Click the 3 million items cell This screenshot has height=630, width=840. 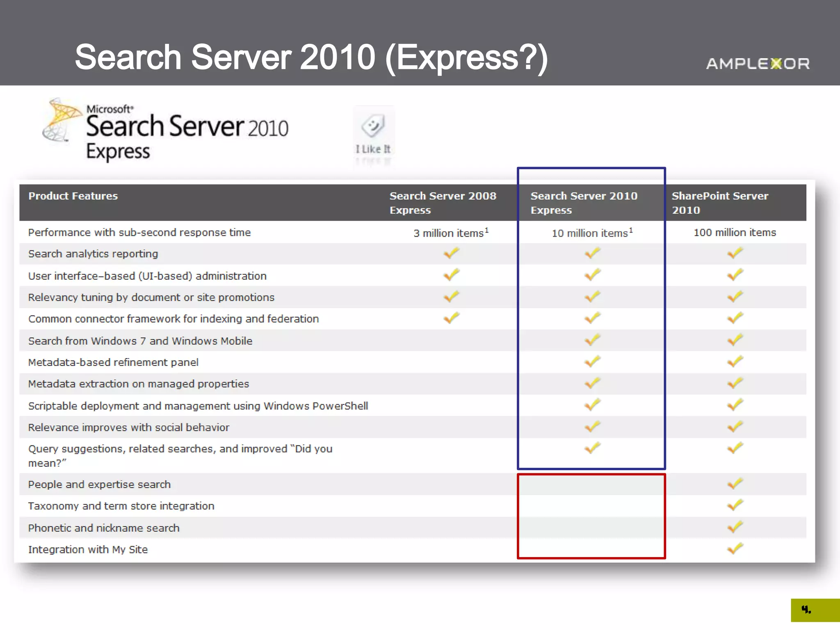click(x=451, y=233)
